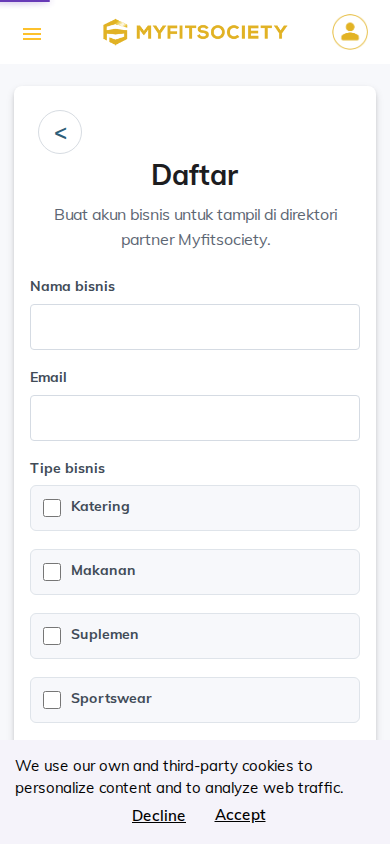This screenshot has width=390, height=844.
Task: Click the Makanan option label text
Action: coord(103,571)
